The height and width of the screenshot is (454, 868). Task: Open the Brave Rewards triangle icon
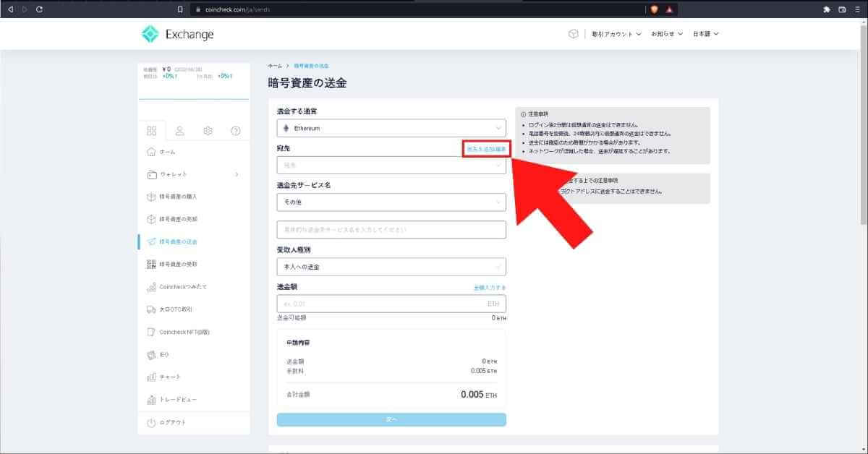click(x=670, y=9)
